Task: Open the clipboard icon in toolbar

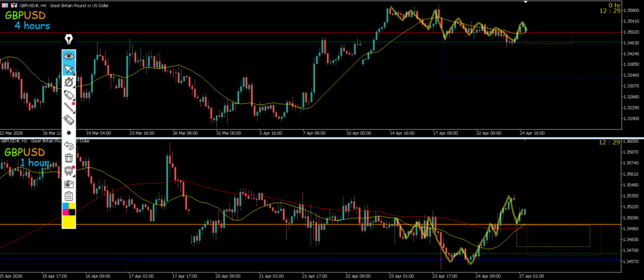Action: pyautogui.click(x=69, y=196)
